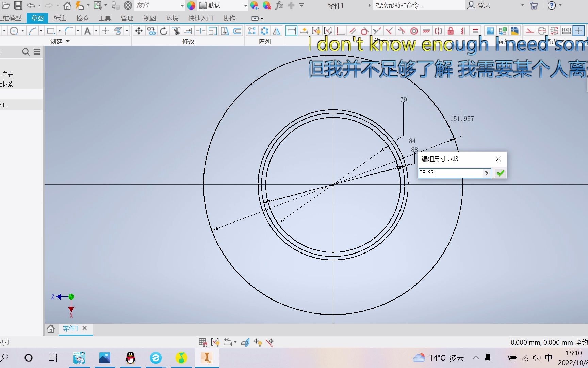Image resolution: width=588 pixels, height=368 pixels.
Task: Toggle Snap to Grid in status bar
Action: [203, 342]
